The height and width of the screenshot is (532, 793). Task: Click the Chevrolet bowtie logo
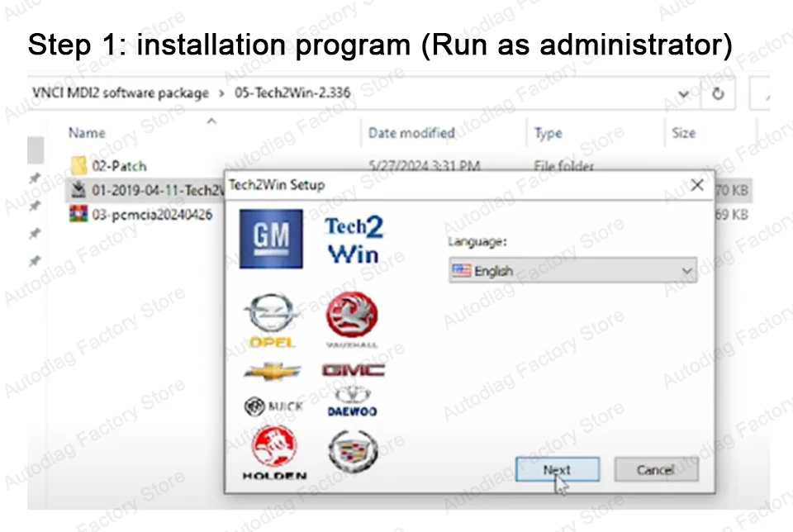[272, 372]
